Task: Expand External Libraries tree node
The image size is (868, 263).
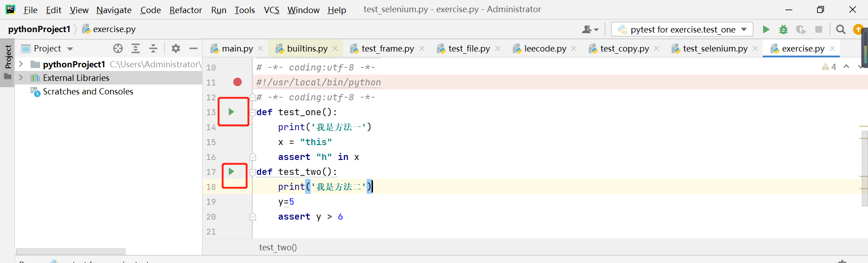Action: pos(21,78)
